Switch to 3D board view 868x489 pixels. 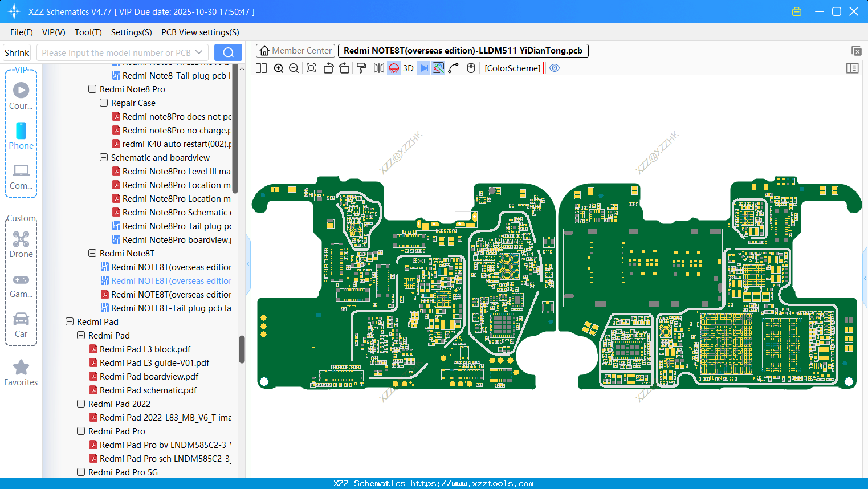(x=408, y=68)
